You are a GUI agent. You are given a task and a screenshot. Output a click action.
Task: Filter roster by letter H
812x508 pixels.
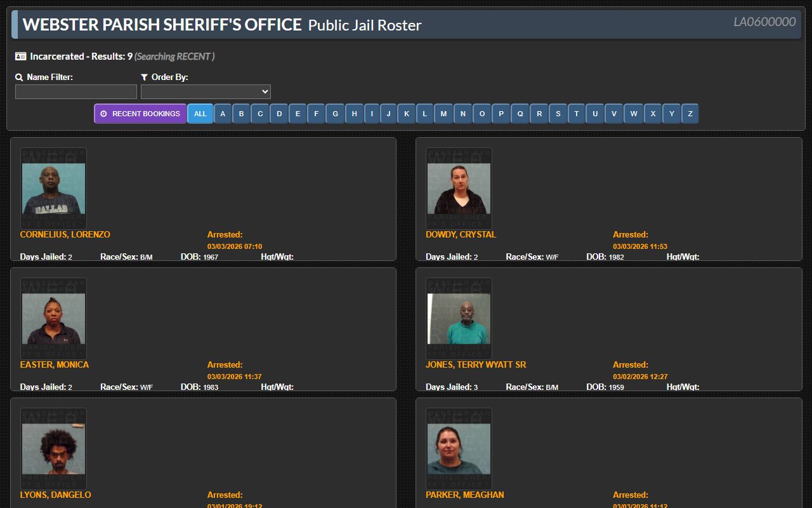coord(355,114)
